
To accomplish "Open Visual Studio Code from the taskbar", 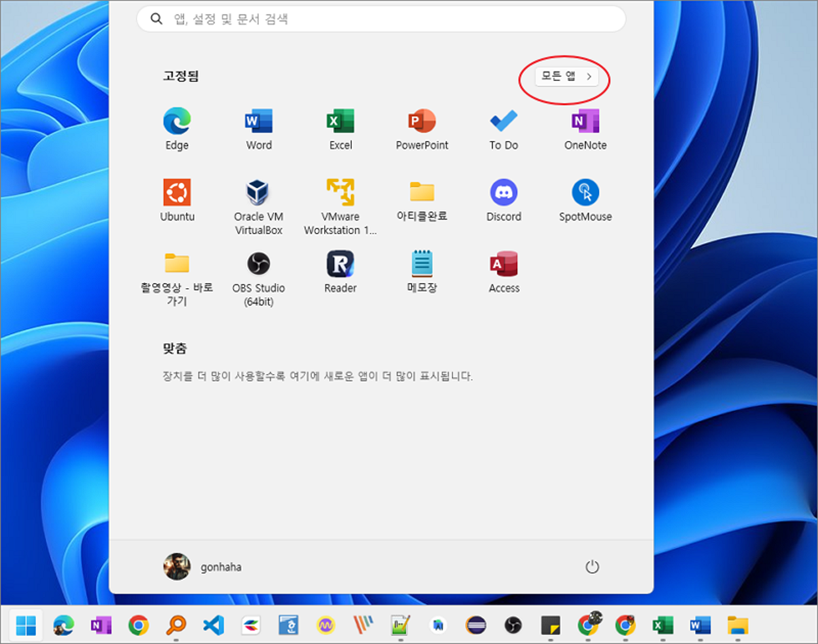I will (213, 626).
